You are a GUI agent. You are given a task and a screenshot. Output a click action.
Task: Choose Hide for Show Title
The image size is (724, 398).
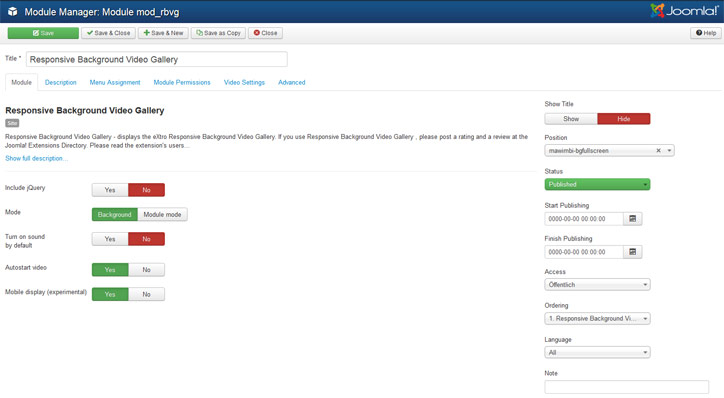point(624,119)
